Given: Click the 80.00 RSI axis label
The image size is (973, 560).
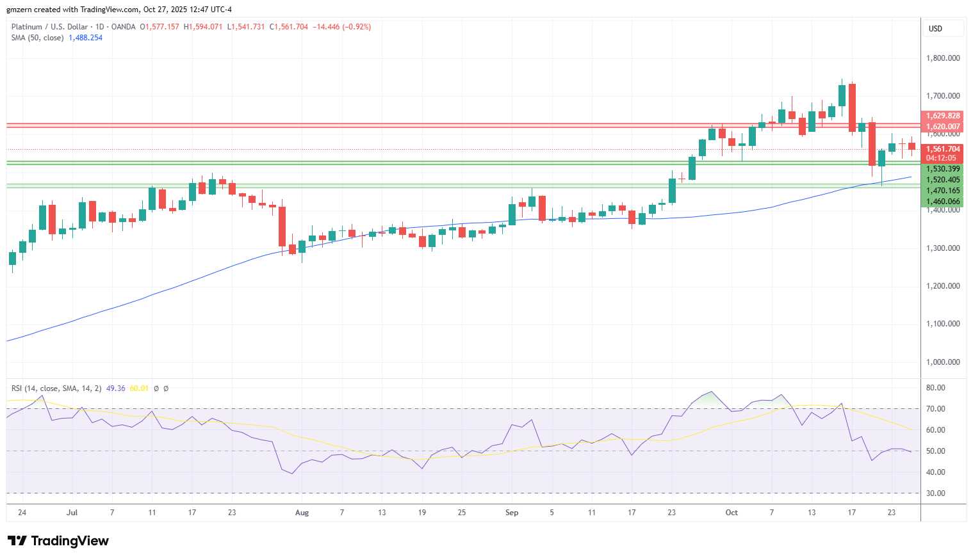Looking at the screenshot, I should [x=936, y=388].
